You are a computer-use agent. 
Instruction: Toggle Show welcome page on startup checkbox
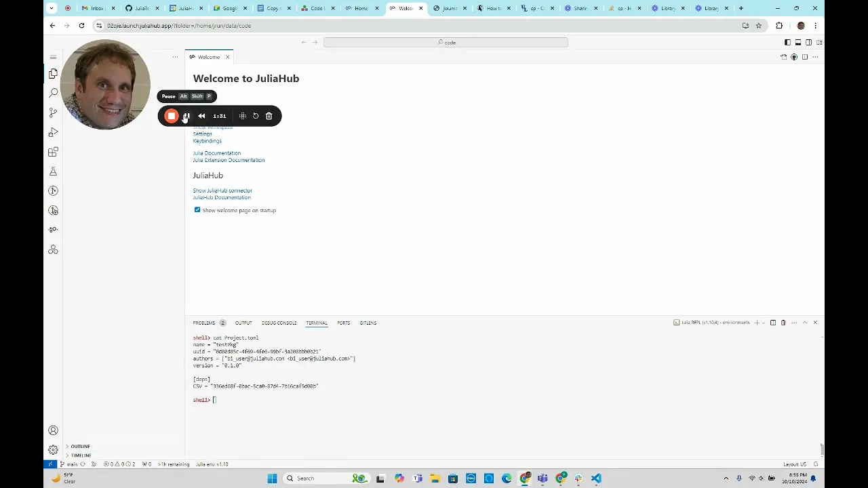tap(197, 210)
